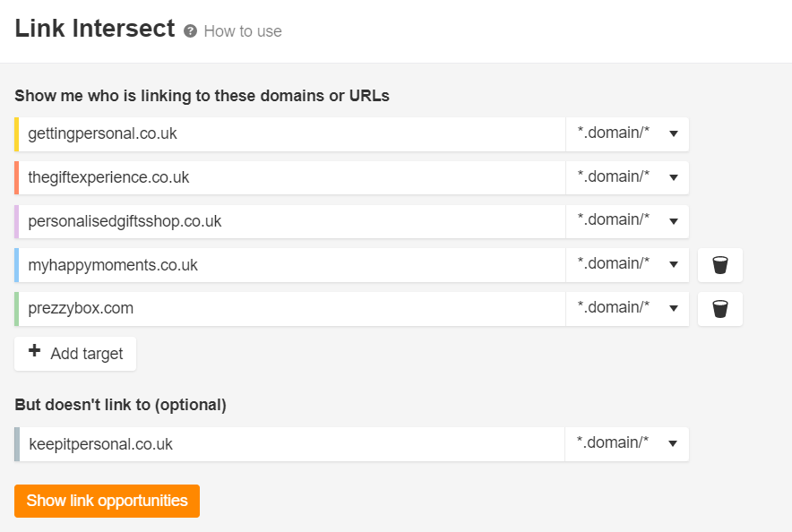Image resolution: width=792 pixels, height=532 pixels.
Task: Edit the myhappymoments.co.uk input field
Action: (x=292, y=265)
